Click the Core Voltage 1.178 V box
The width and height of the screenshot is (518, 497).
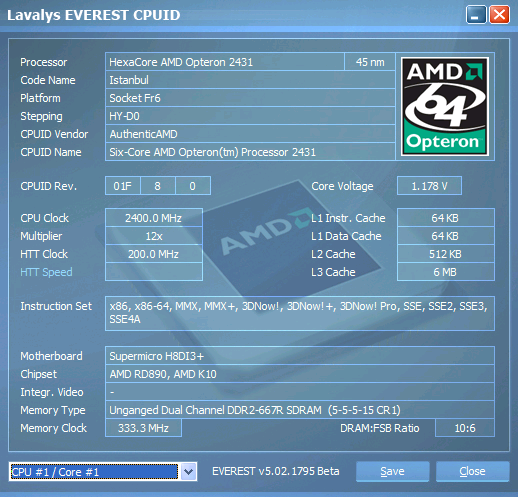pyautogui.click(x=429, y=186)
